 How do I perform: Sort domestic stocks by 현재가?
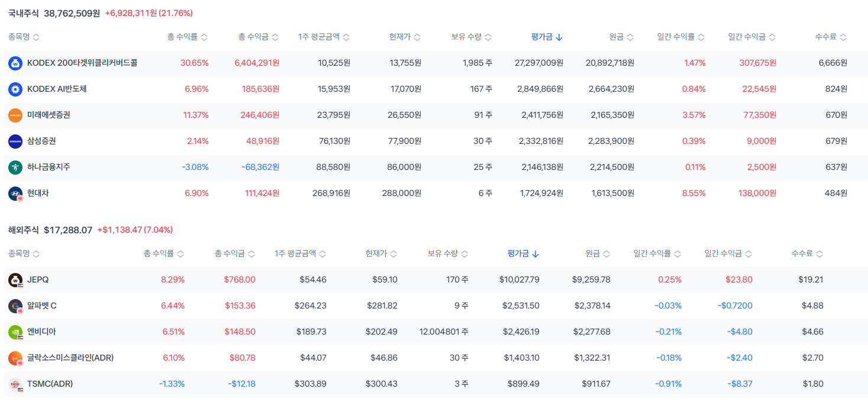(x=405, y=37)
